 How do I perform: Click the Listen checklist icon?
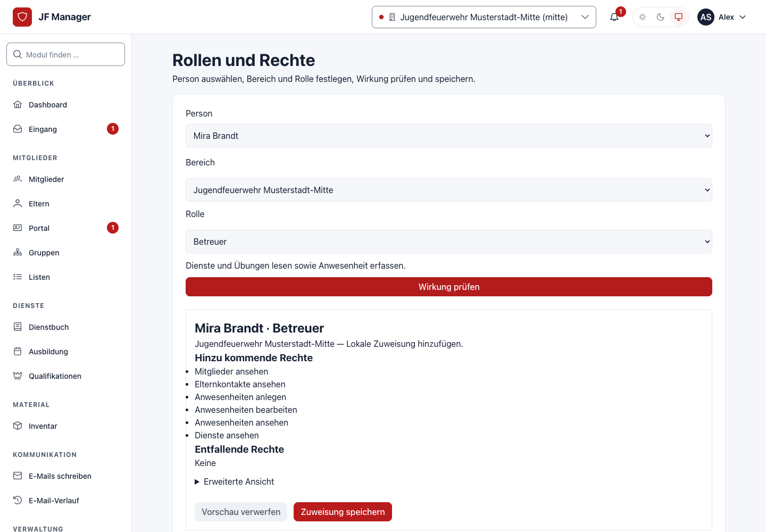[x=18, y=277]
